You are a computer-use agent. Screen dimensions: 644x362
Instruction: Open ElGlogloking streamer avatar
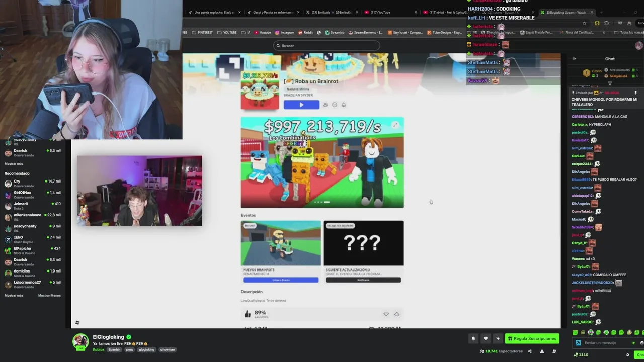[x=80, y=341]
